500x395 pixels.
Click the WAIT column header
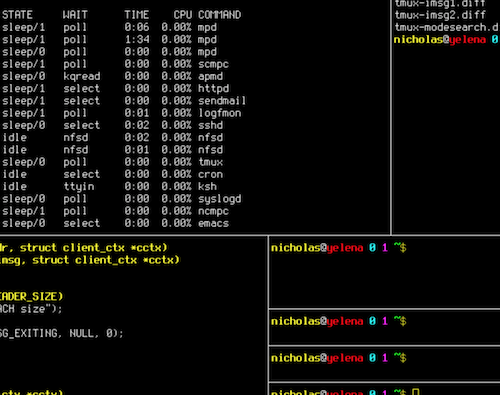tap(75, 15)
